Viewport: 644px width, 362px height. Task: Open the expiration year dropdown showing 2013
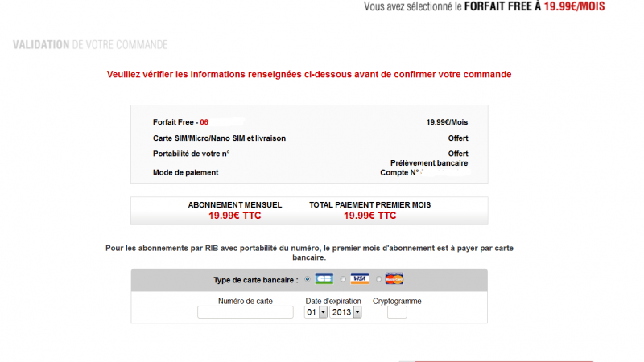click(345, 312)
